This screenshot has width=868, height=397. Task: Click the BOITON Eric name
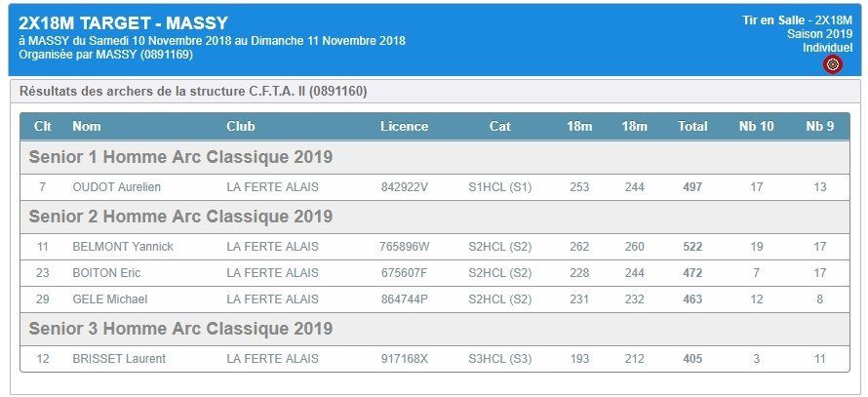107,273
